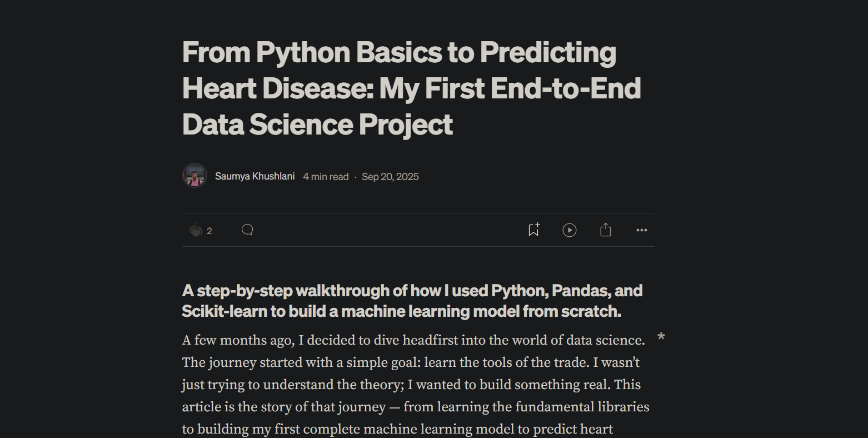Click the asterisk icon beside first paragraph

tap(661, 337)
